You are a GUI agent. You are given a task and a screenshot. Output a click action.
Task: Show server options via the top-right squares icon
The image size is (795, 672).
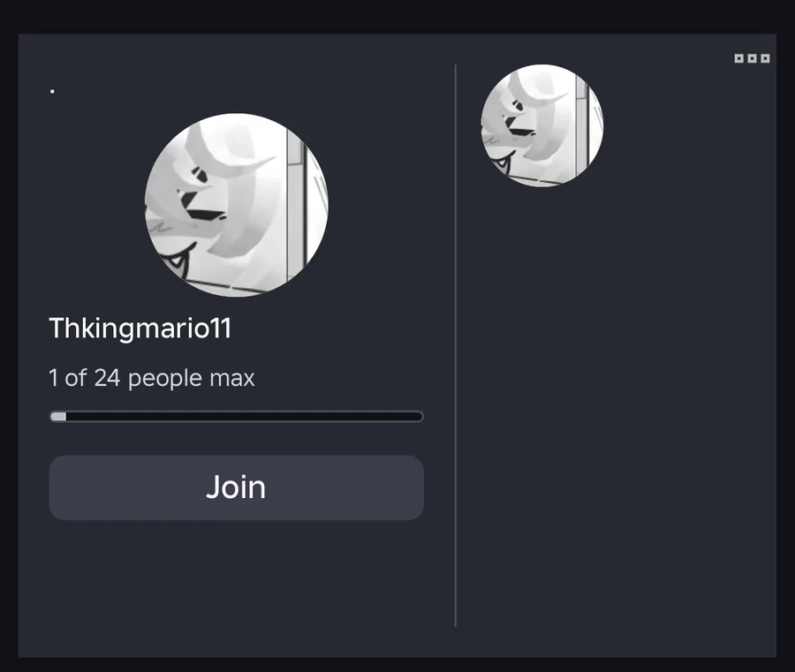(x=752, y=58)
